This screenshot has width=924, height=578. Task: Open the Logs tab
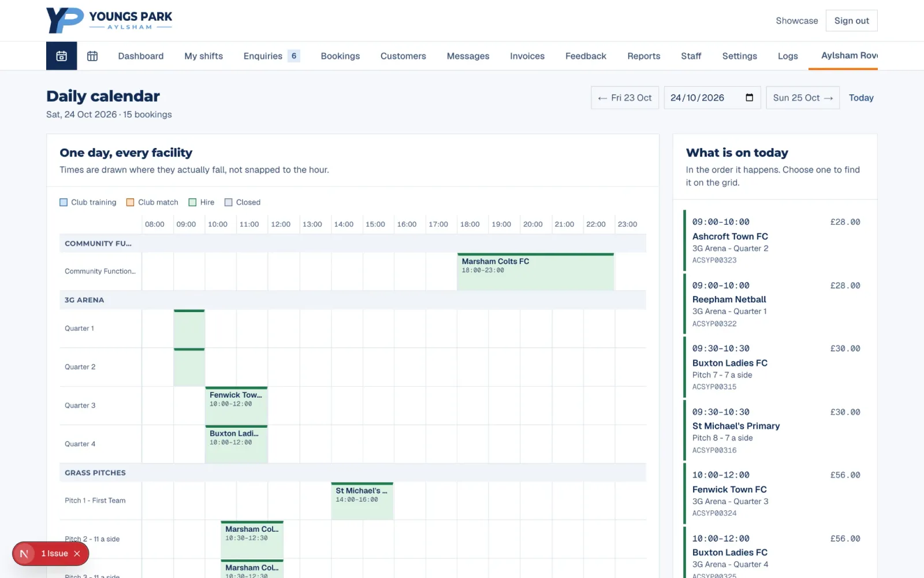[788, 56]
